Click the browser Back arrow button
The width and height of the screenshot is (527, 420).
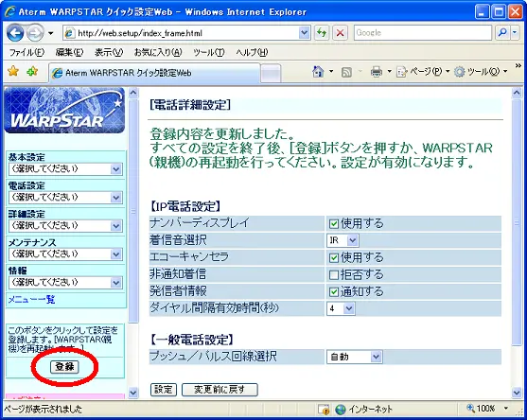(15, 33)
